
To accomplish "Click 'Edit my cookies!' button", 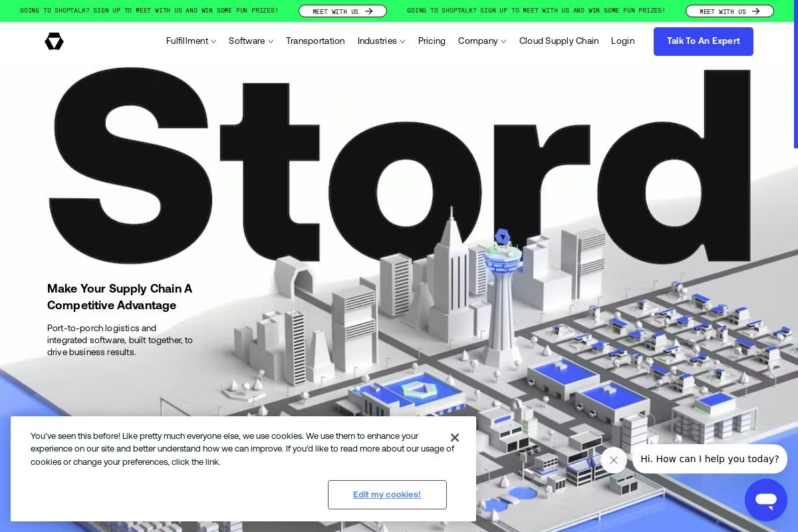I will [387, 495].
